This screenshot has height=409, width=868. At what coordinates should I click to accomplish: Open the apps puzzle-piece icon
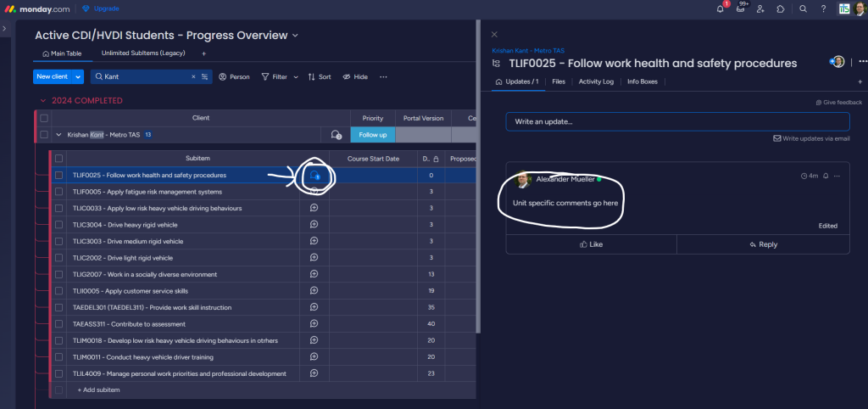point(781,8)
